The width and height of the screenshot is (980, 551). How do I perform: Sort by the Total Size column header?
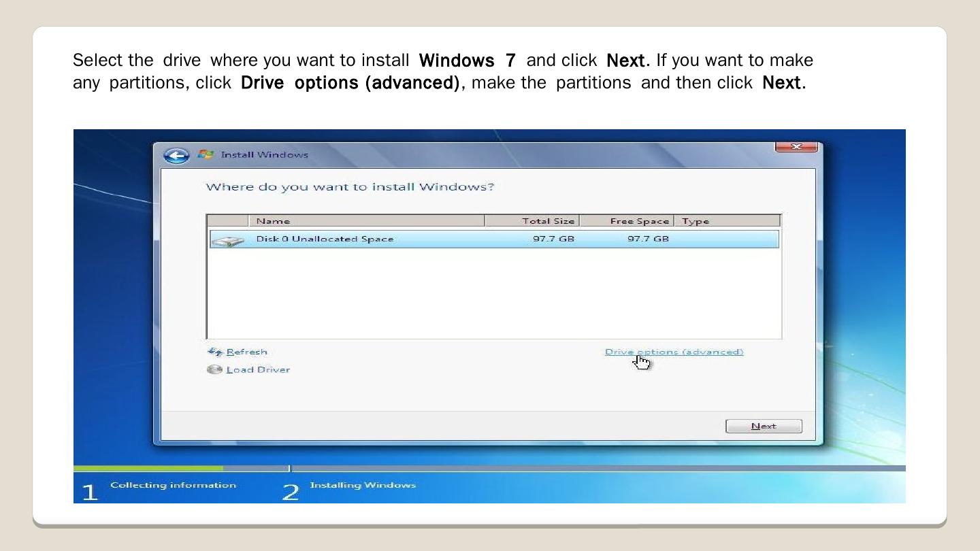[532, 221]
